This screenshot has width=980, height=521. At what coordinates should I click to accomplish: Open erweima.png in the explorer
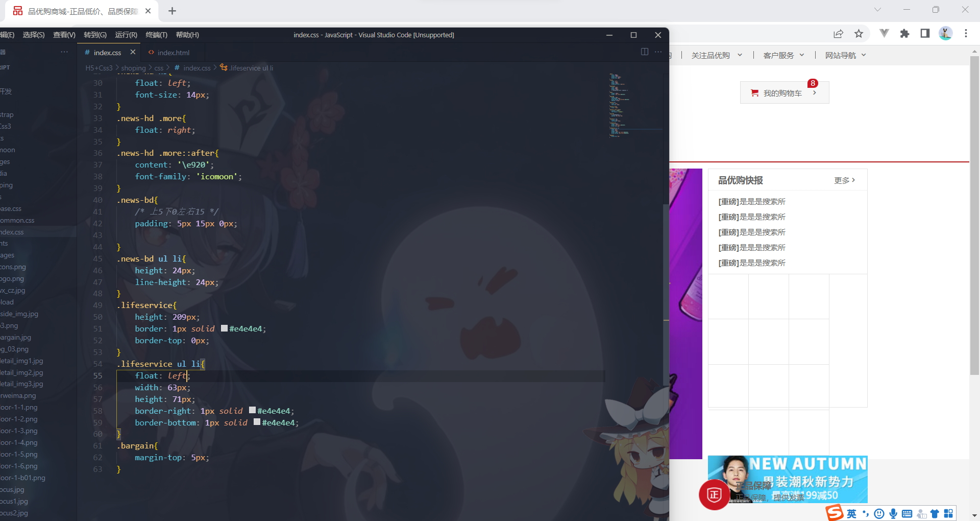(18, 395)
